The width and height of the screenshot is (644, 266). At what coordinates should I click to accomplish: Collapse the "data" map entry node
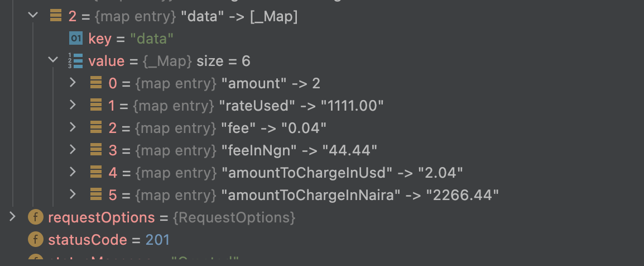coord(33,16)
